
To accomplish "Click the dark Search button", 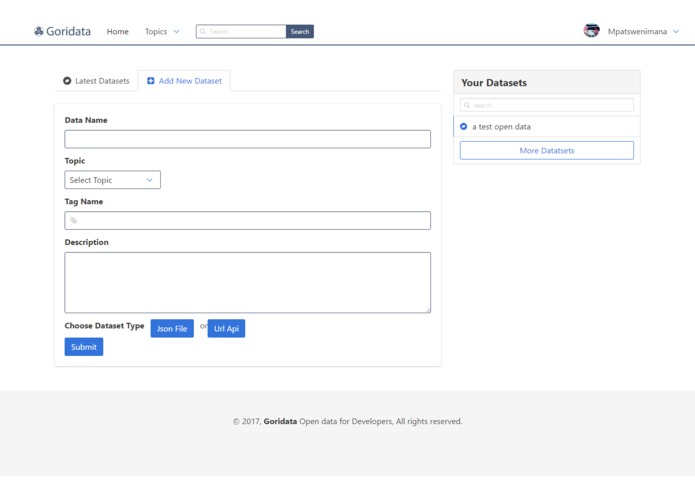I will [x=300, y=31].
